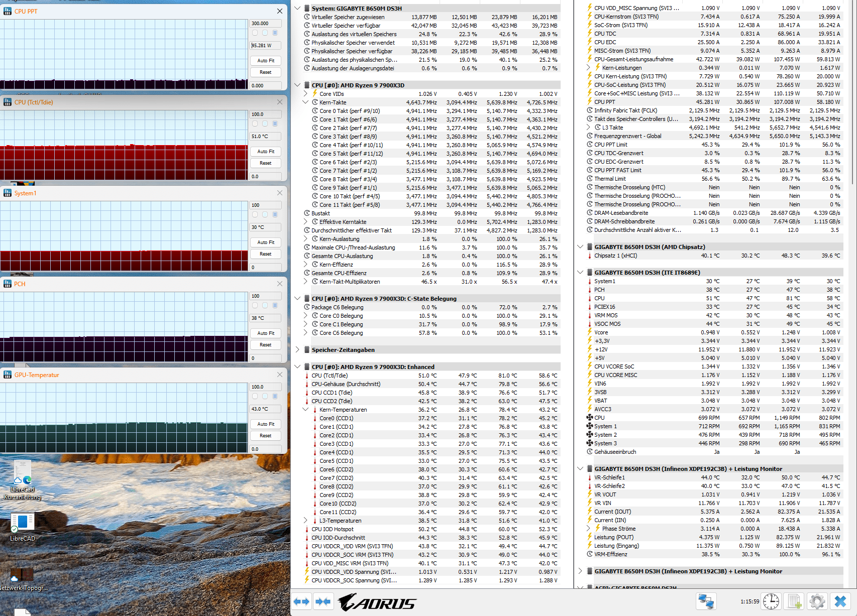Edit the 300.000 maximum field in CPU PPT graph
857x616 pixels.
point(266,24)
